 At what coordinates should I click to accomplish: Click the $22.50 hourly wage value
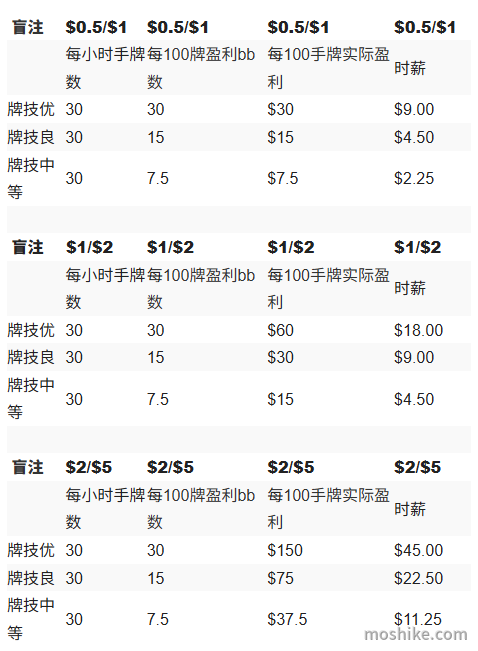(x=418, y=578)
